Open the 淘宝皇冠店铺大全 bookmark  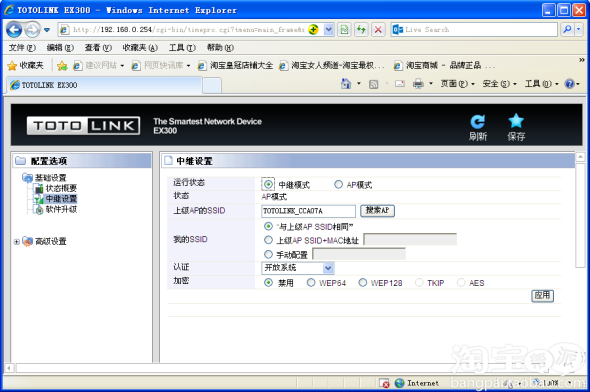pyautogui.click(x=236, y=65)
